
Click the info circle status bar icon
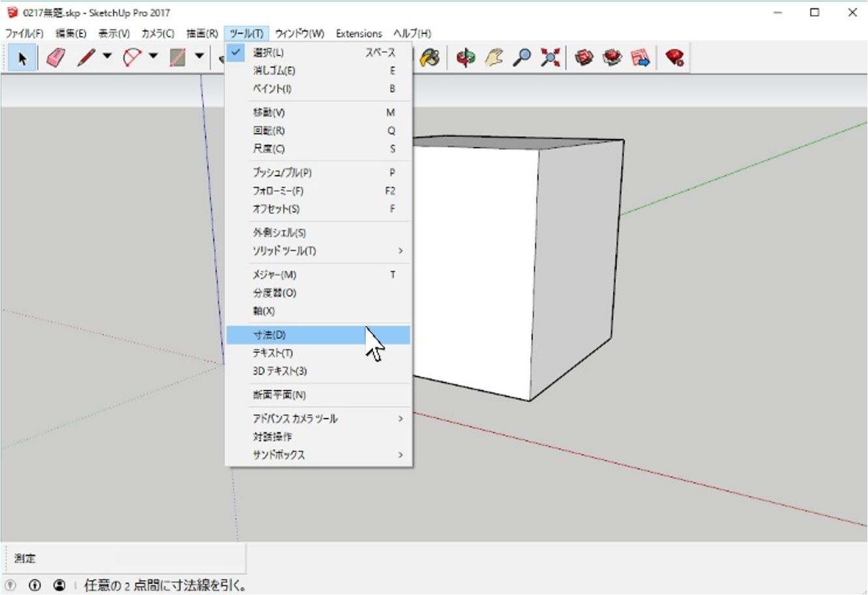click(35, 586)
